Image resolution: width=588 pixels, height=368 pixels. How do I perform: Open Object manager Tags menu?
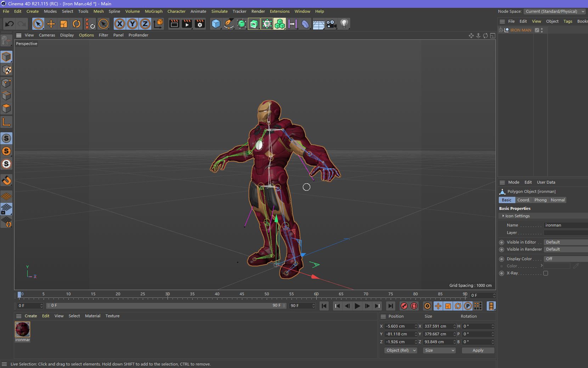[568, 21]
